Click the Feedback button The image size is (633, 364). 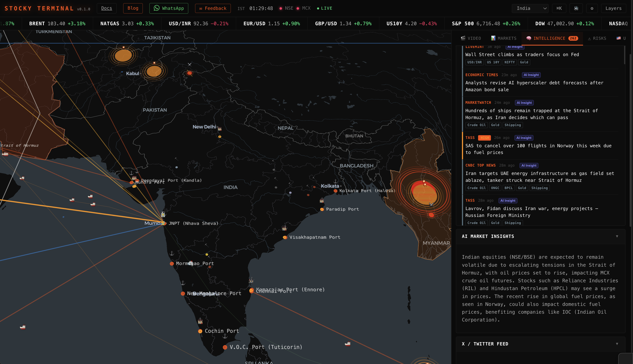(x=213, y=8)
